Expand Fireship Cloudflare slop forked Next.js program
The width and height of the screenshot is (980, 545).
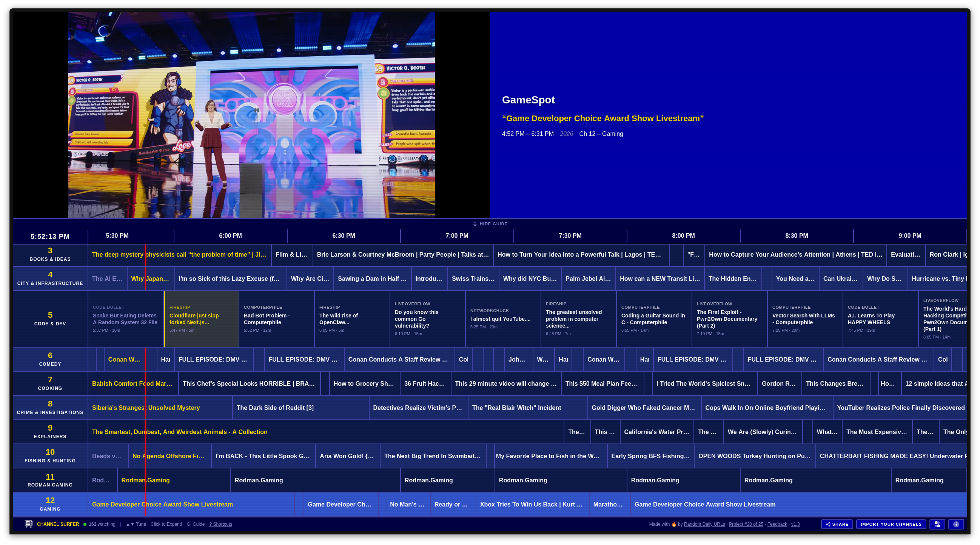tap(201, 319)
